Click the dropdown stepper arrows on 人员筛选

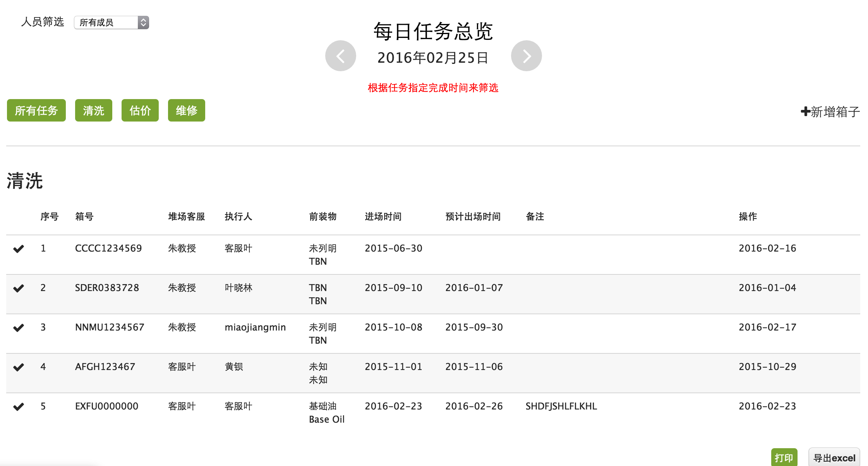(143, 22)
